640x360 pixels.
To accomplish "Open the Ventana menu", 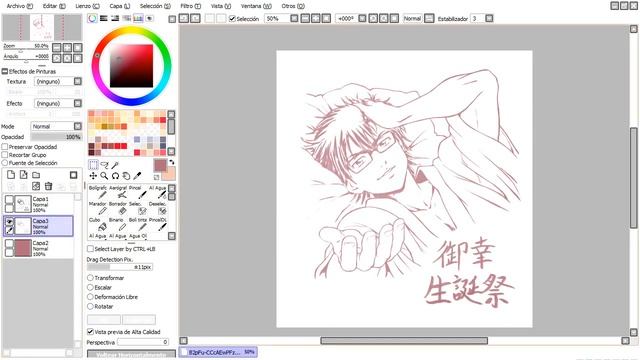I will pyautogui.click(x=256, y=6).
